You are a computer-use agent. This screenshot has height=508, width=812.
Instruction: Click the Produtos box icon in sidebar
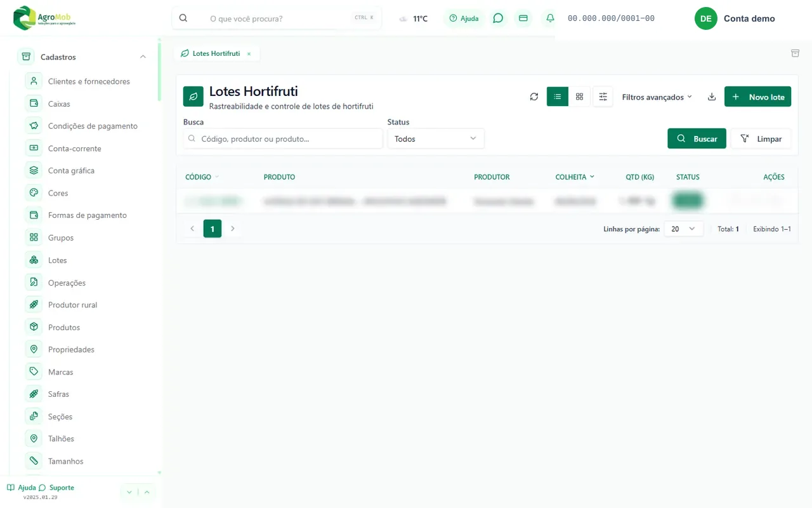tap(34, 327)
